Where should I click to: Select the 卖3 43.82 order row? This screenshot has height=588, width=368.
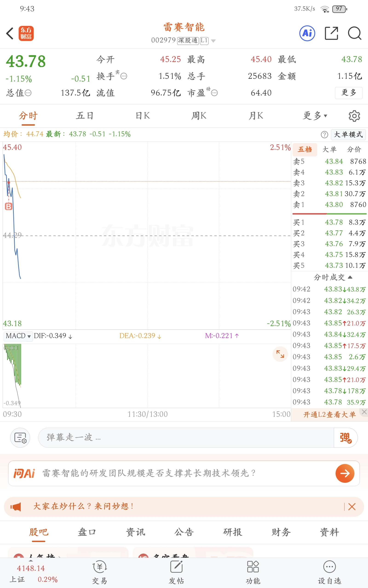[330, 183]
